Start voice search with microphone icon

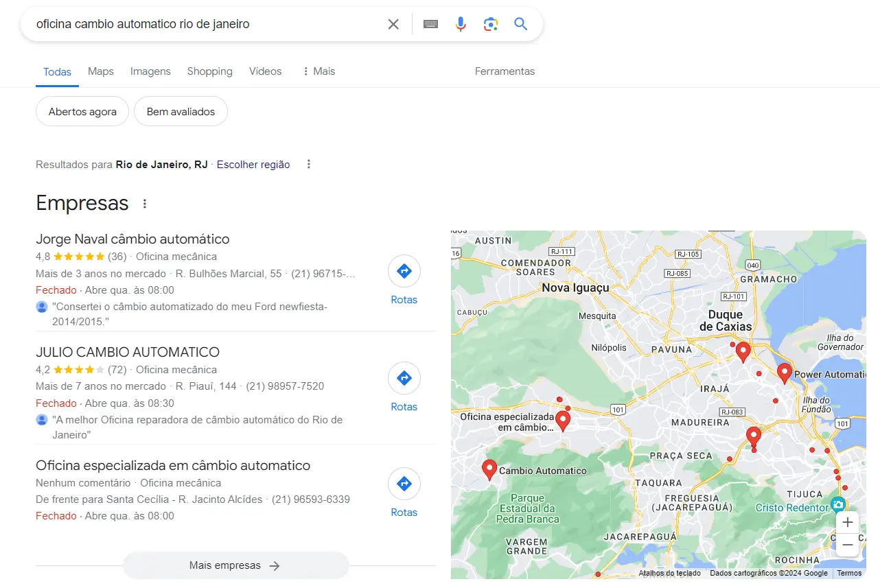pos(461,25)
